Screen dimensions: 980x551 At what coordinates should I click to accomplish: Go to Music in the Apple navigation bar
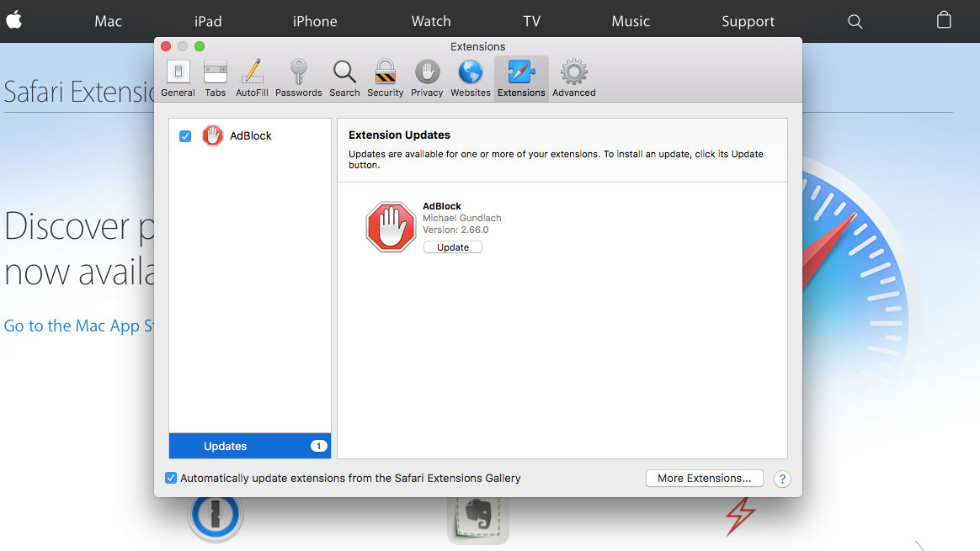coord(631,21)
